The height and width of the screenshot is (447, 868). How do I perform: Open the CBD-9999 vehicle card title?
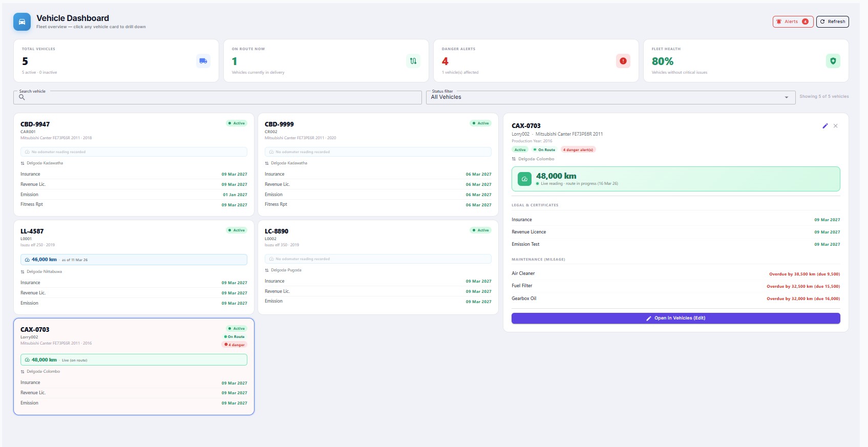[279, 124]
